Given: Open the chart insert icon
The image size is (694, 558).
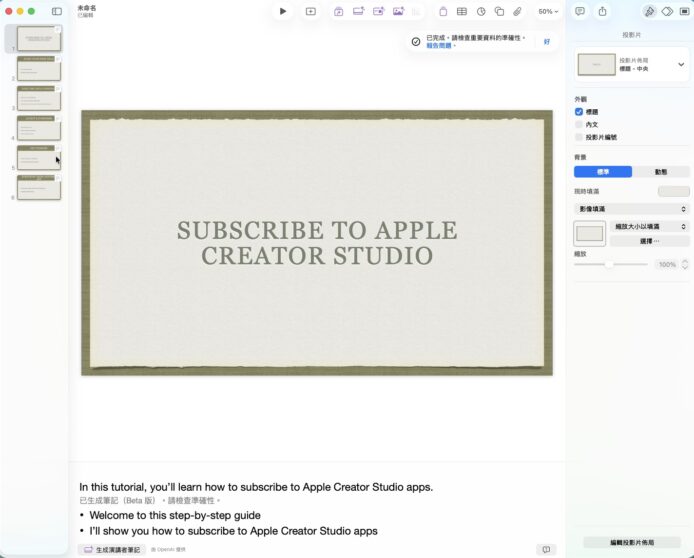Looking at the screenshot, I should (480, 11).
